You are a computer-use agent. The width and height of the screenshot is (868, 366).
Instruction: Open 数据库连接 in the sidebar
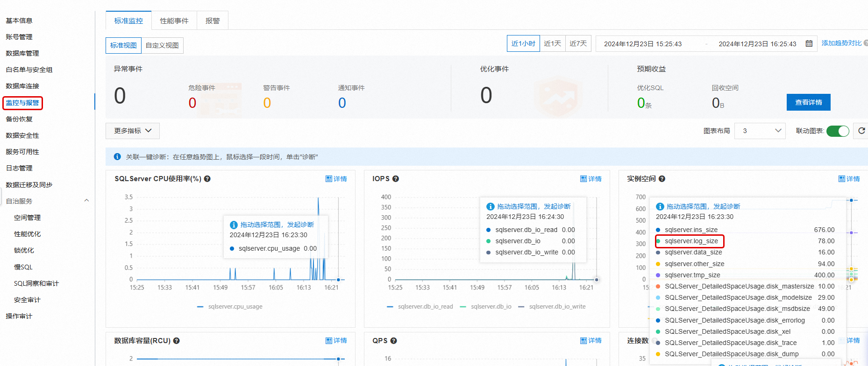pos(22,86)
